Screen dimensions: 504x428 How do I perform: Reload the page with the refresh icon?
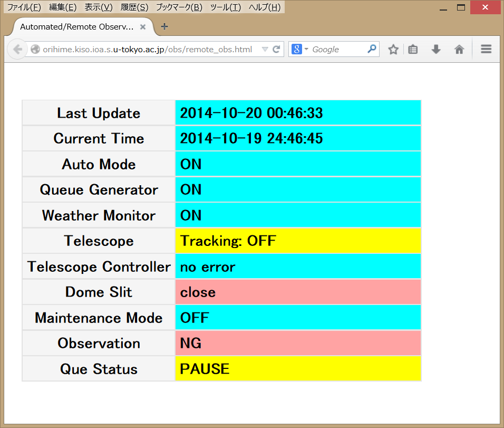coord(276,49)
